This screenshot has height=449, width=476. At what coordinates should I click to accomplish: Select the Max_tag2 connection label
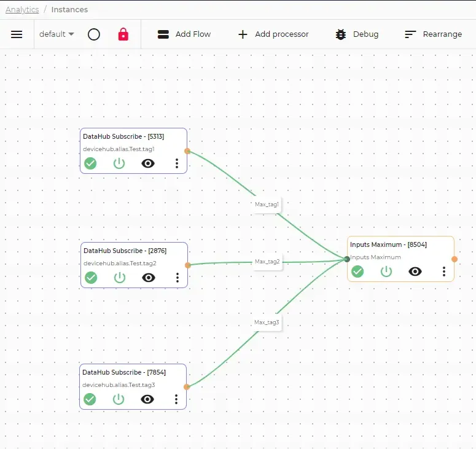pyautogui.click(x=267, y=262)
